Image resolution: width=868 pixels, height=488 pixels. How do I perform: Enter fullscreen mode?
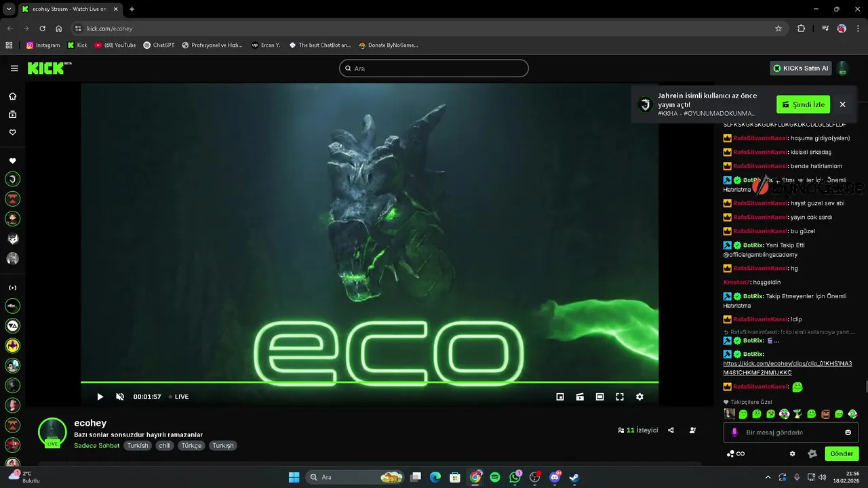pyautogui.click(x=620, y=396)
